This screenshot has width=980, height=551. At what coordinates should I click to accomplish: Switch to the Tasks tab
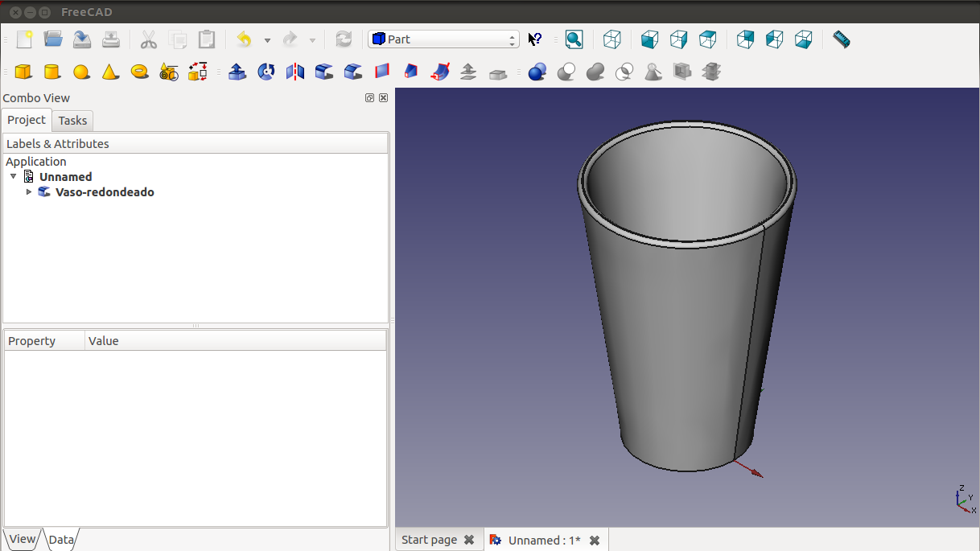[x=72, y=121]
